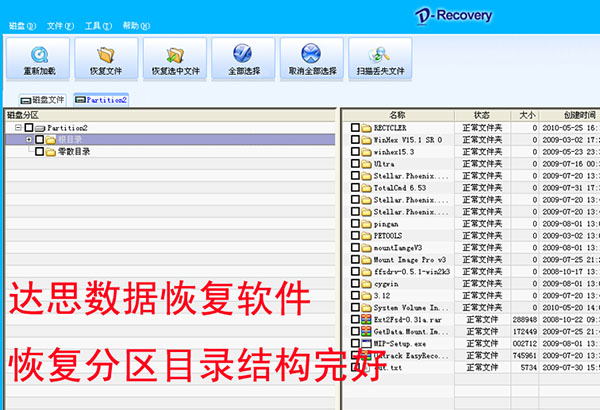600x410 pixels.
Task: Check the MIP-Setup.exe file checkbox
Action: (x=355, y=343)
